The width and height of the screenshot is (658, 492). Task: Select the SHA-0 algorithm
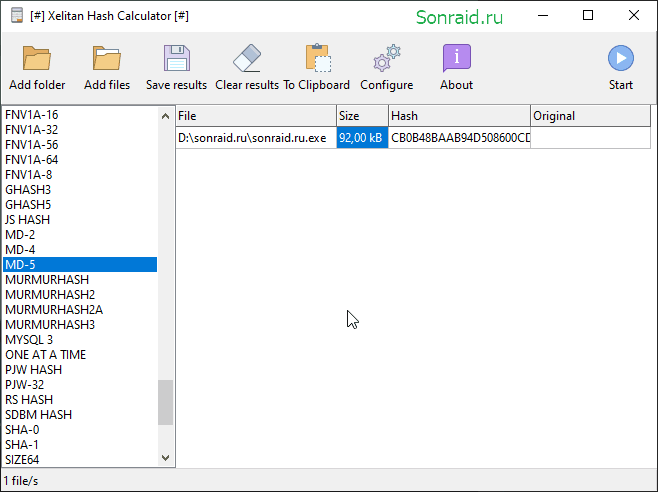tap(80, 430)
